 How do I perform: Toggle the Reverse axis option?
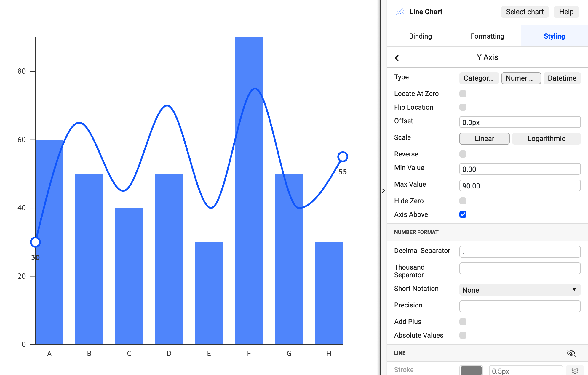click(463, 154)
